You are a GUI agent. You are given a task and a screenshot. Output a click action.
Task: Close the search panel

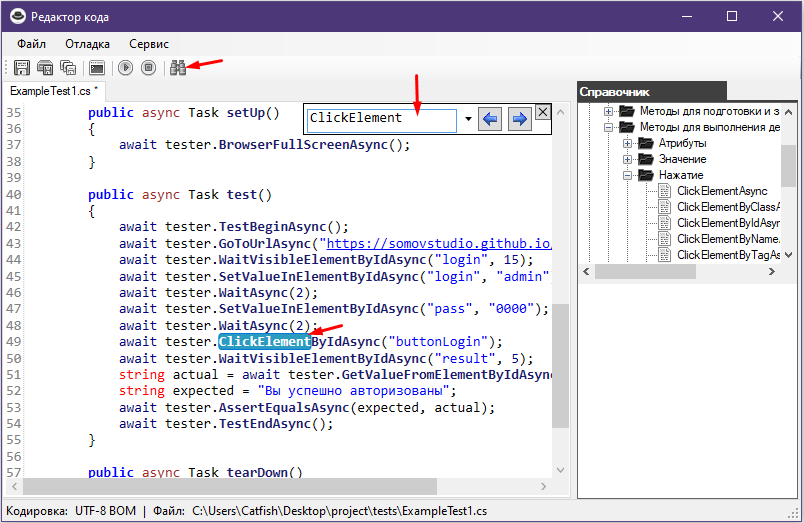click(x=543, y=112)
